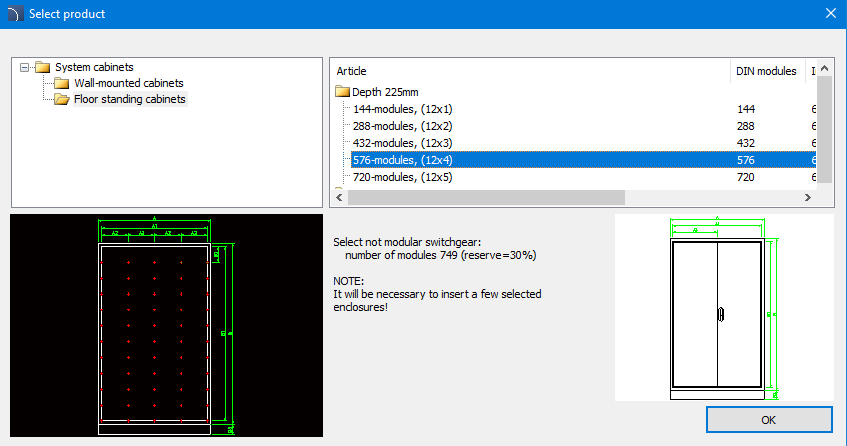Viewport: 847px width, 446px height.
Task: Click the Wall-mounted cabinets folder icon
Action: coord(61,83)
